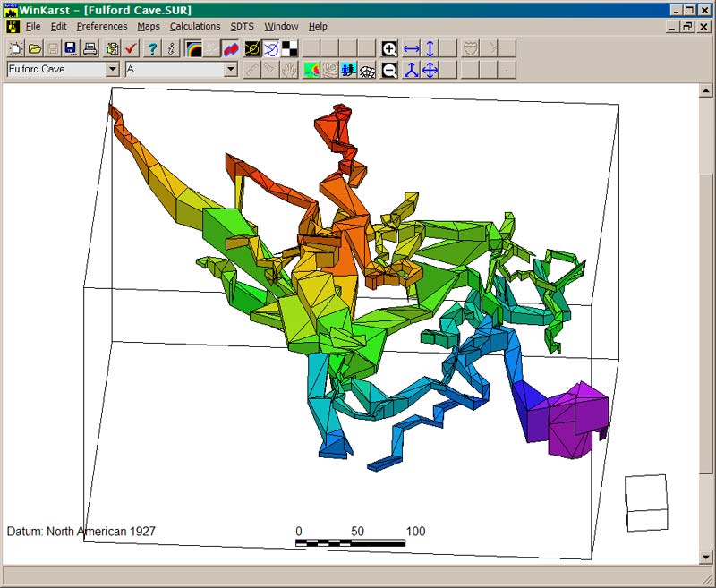The image size is (716, 588).
Task: Open the Calculations menu
Action: tap(195, 27)
